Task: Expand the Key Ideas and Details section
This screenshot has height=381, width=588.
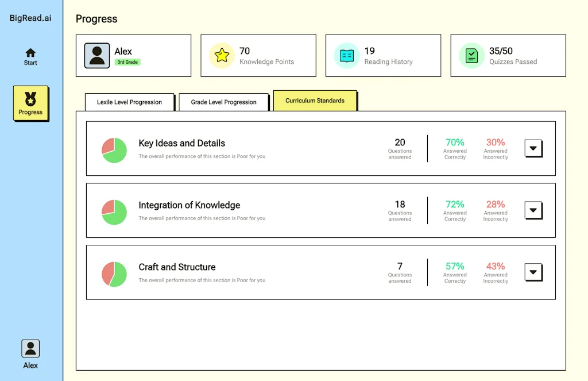Action: (x=533, y=148)
